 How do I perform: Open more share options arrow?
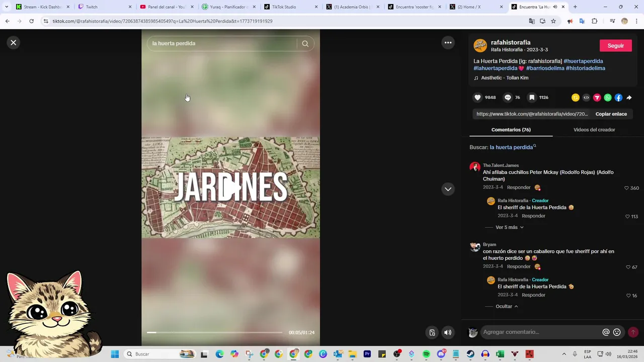click(x=629, y=98)
